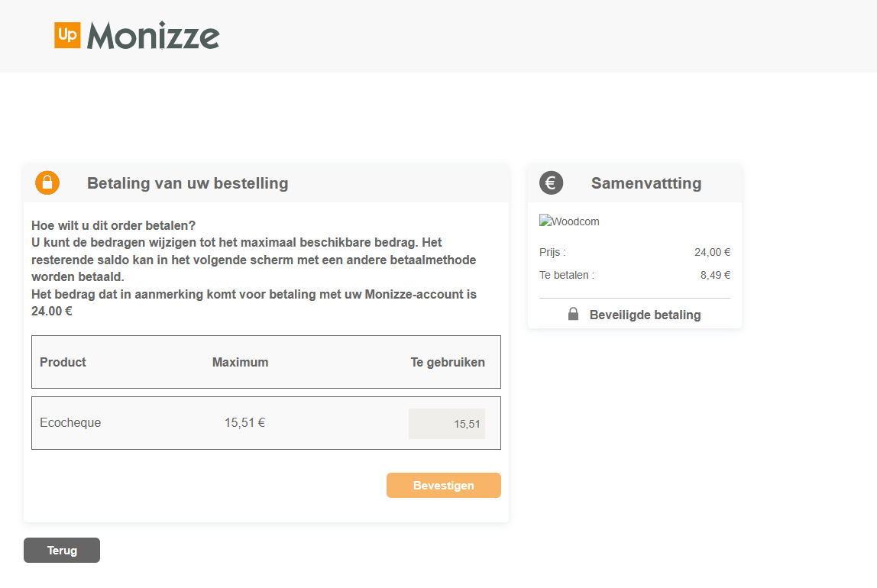This screenshot has width=877, height=588.
Task: Click the broken Woodcom merchant image
Action: tap(569, 221)
